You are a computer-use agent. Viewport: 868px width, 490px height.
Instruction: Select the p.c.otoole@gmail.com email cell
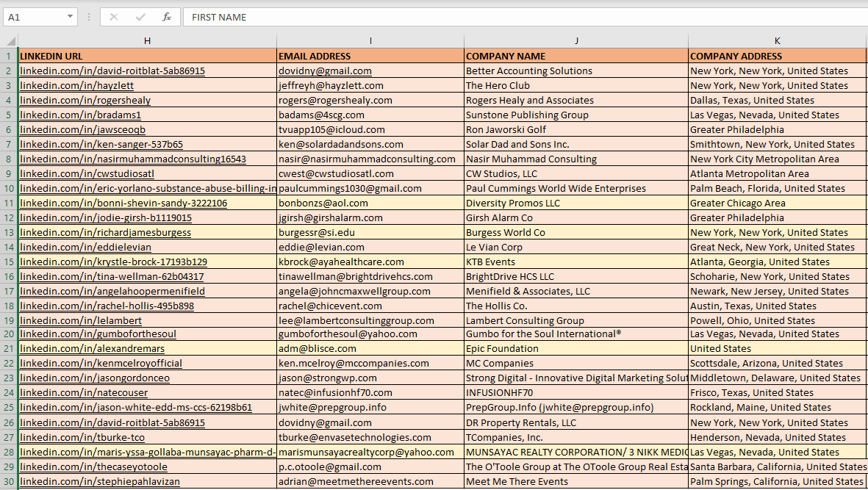pyautogui.click(x=370, y=466)
